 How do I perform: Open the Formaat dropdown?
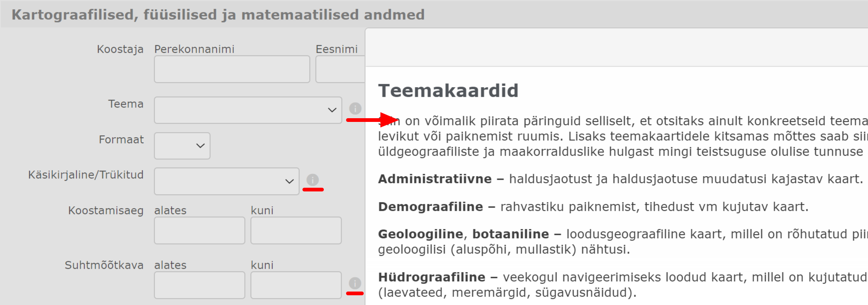(182, 146)
